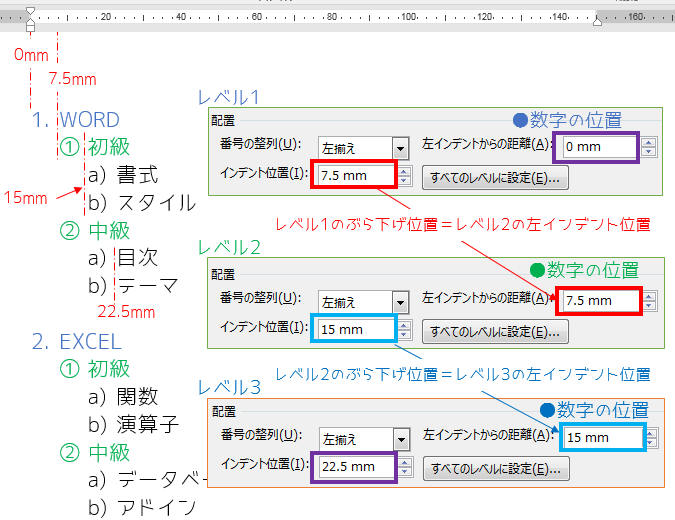This screenshot has height=520, width=675.
Task: Open Level 1 番号の整列 dropdown arrow
Action: coord(401,149)
